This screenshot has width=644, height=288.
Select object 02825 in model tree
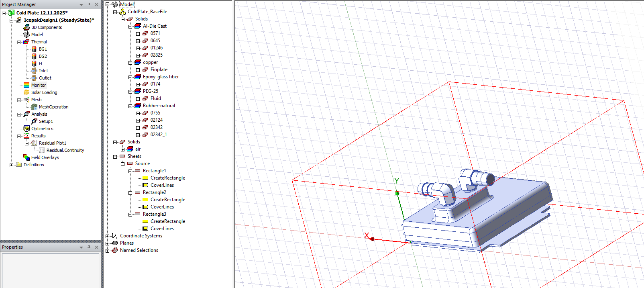pyautogui.click(x=157, y=55)
